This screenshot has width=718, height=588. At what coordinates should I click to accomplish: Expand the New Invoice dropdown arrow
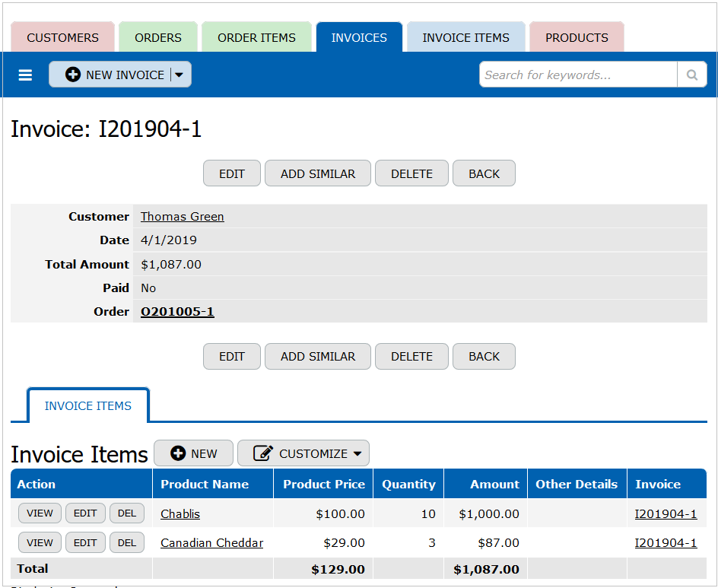click(x=179, y=75)
